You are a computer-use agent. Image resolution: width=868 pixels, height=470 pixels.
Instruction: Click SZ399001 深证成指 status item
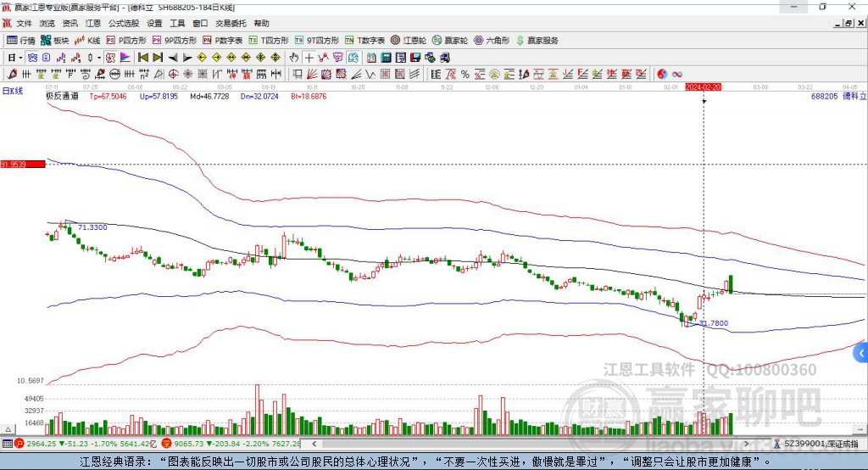click(x=816, y=444)
